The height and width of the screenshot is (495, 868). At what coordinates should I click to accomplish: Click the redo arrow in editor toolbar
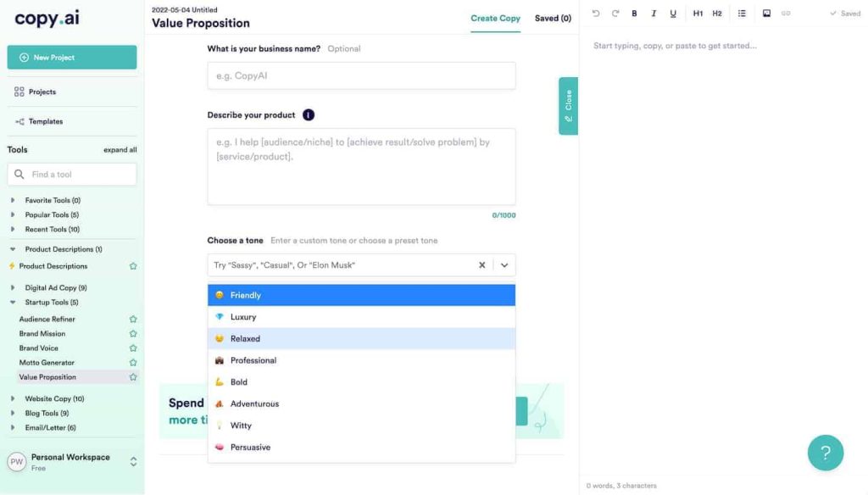(615, 14)
